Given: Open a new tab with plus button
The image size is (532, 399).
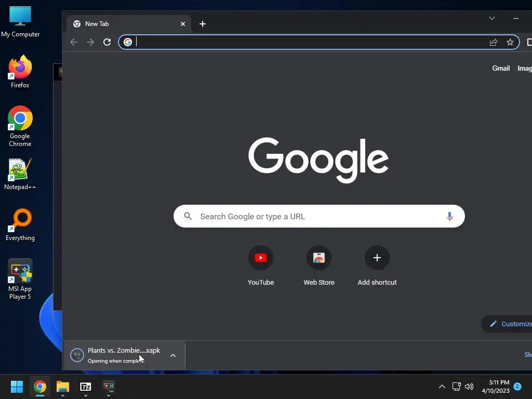Looking at the screenshot, I should [x=203, y=24].
